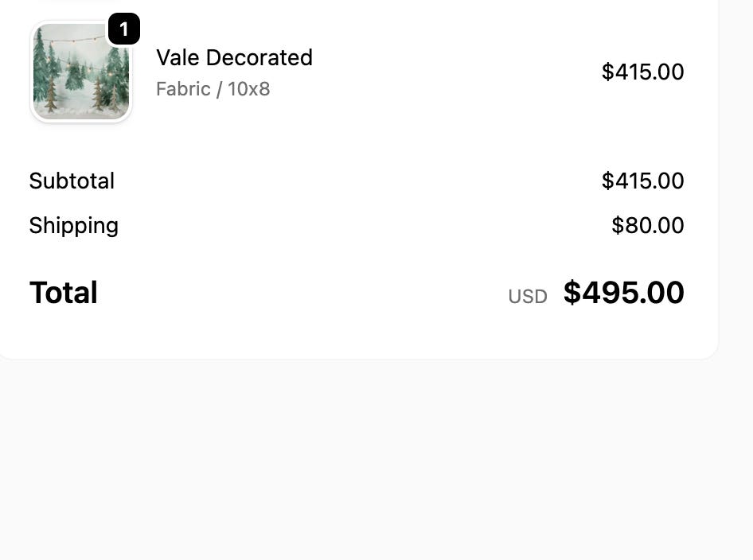Click the slash between Fabric and 10x8
753x560 pixels.
[x=220, y=89]
